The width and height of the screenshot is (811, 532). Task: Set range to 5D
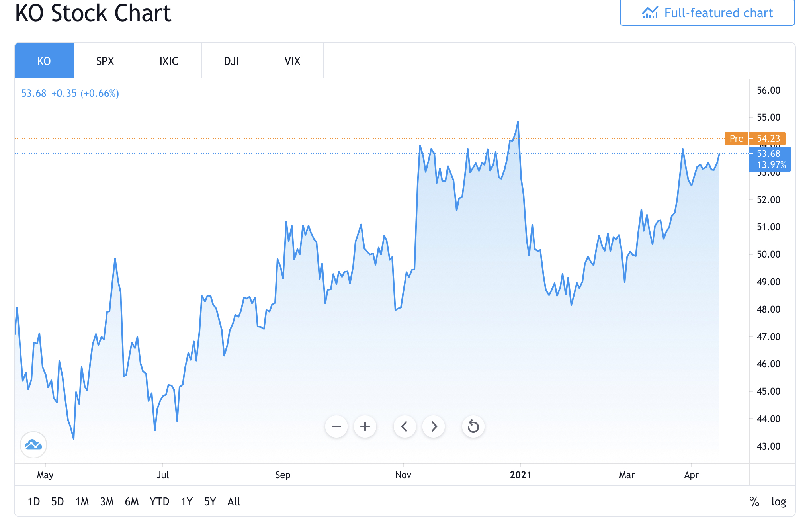point(58,501)
